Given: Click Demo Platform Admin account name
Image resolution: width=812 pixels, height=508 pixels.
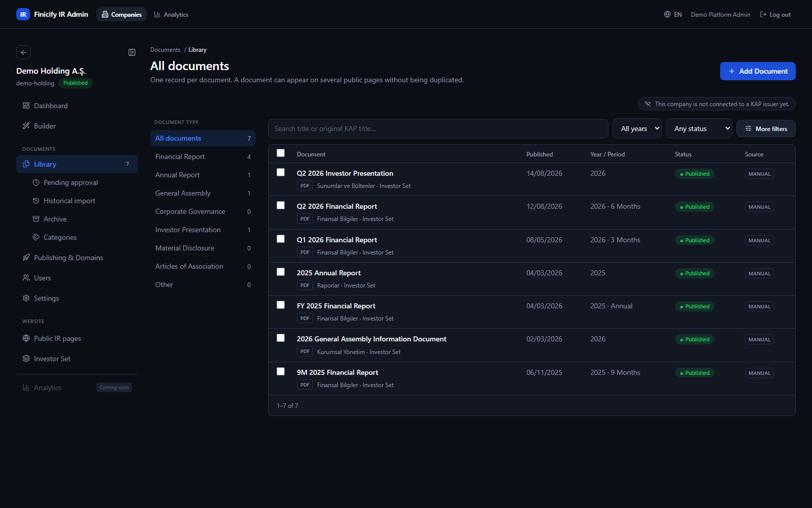Looking at the screenshot, I should click(x=720, y=15).
